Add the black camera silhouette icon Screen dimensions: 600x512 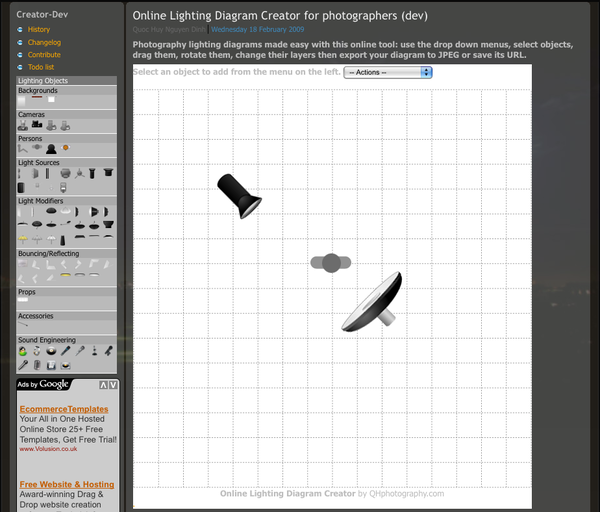[37, 124]
